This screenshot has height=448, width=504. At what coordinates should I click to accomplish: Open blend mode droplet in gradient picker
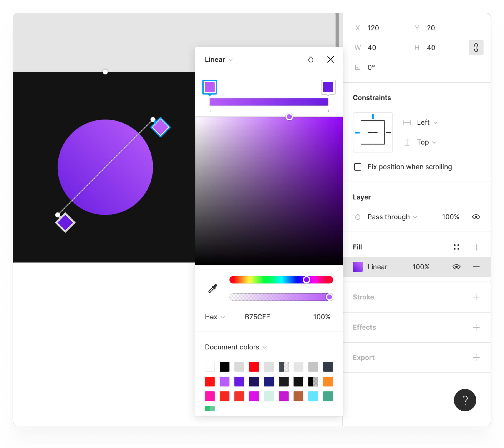pyautogui.click(x=311, y=60)
